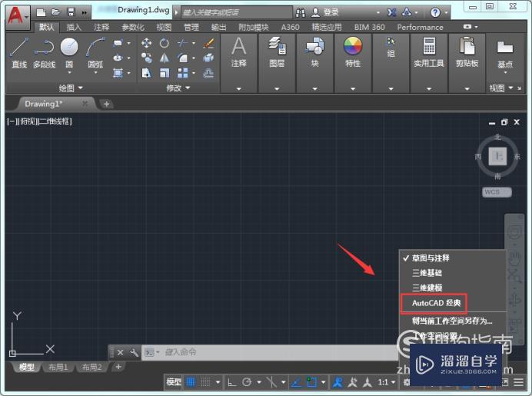The height and width of the screenshot is (396, 532).
Task: Switch to the 参数化 ribbon tab
Action: click(x=133, y=27)
